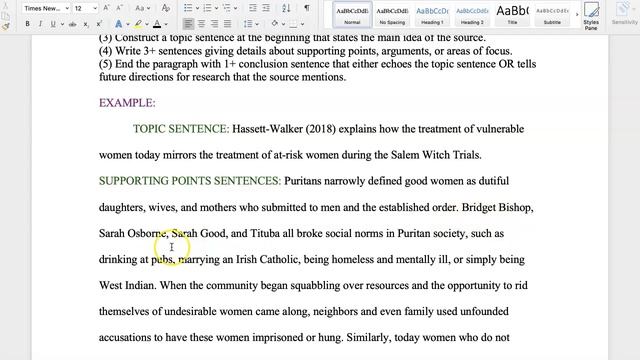
Task: Click line spacing icon
Action: coord(248,24)
